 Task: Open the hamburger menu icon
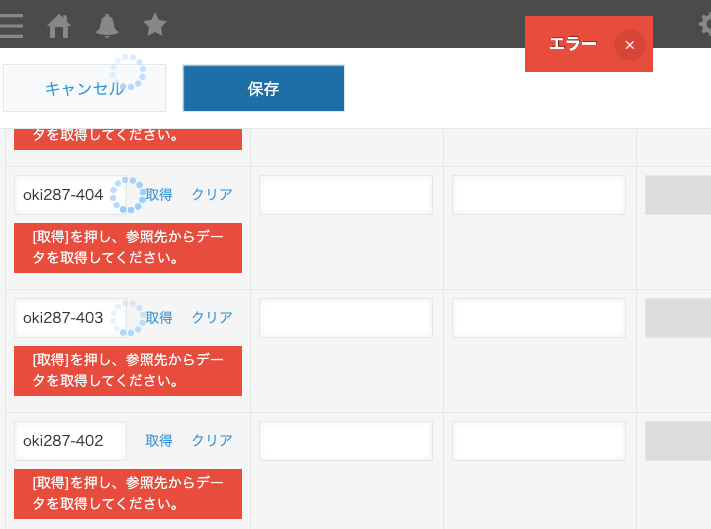(x=11, y=26)
